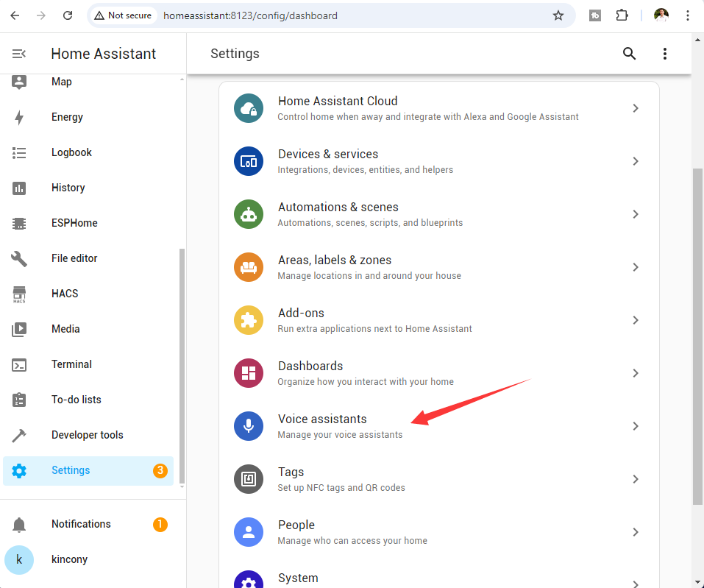Open History from sidebar
The width and height of the screenshot is (704, 588).
pos(88,188)
